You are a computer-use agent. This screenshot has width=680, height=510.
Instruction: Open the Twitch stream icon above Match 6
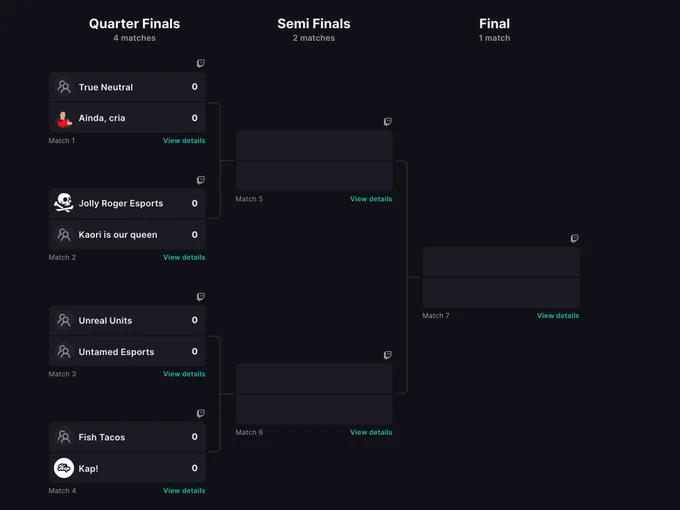pyautogui.click(x=388, y=355)
